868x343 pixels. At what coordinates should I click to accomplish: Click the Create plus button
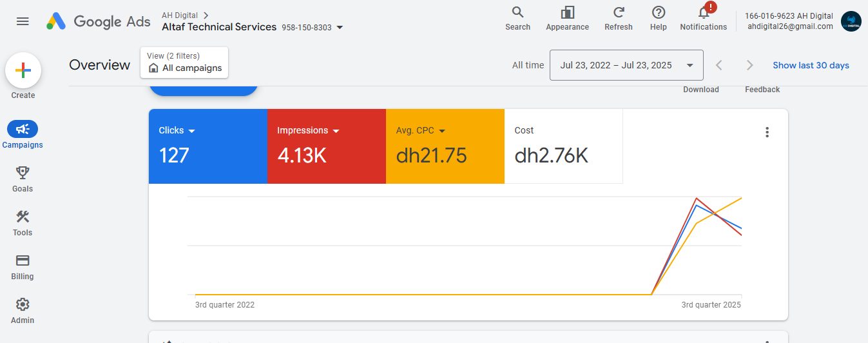pos(23,71)
